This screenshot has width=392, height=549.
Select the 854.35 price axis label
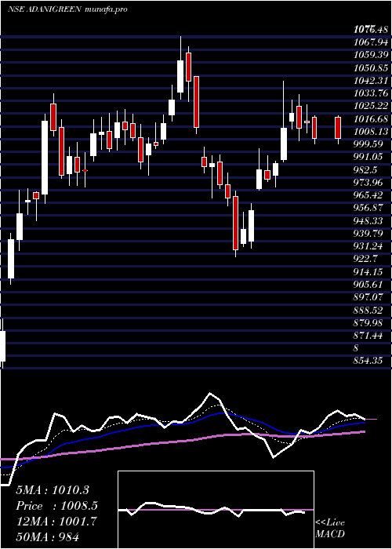click(368, 361)
